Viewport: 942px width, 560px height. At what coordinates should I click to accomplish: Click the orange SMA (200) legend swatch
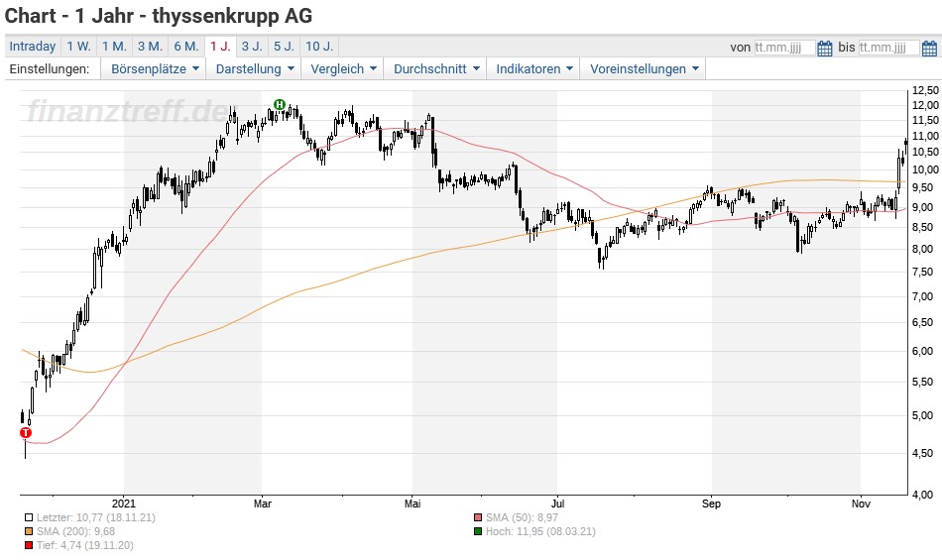coord(29,532)
